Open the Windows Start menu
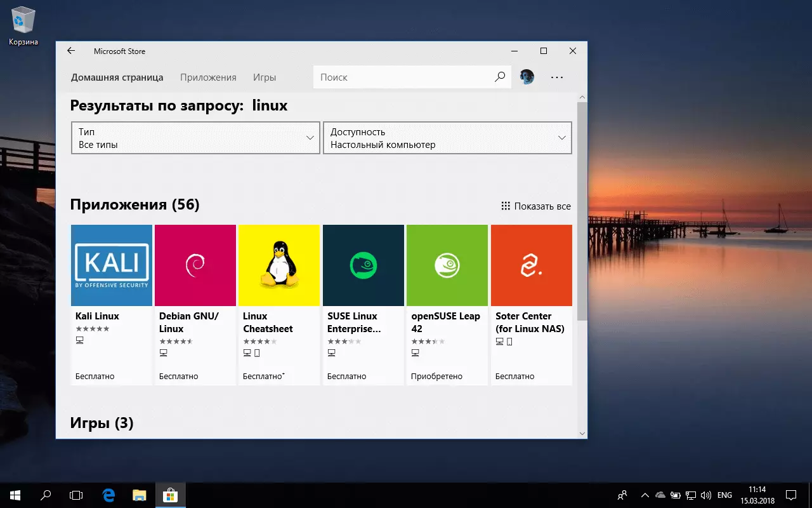Image resolution: width=812 pixels, height=508 pixels. [x=15, y=495]
